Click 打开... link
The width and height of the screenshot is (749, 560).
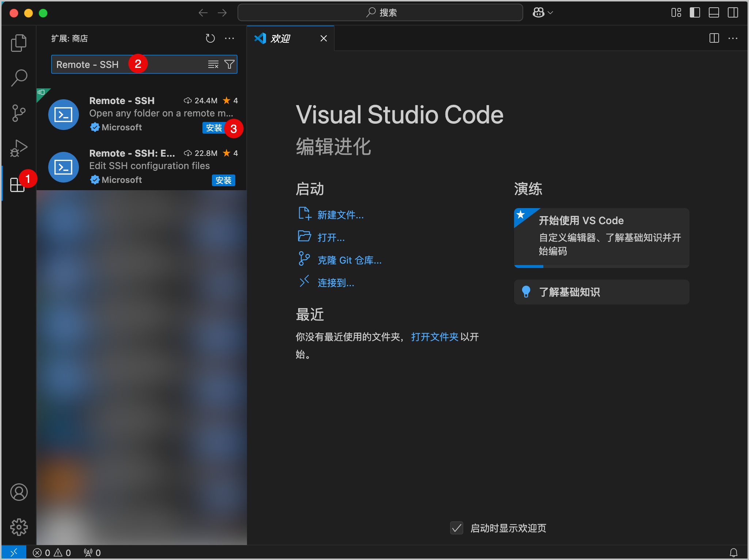(331, 238)
